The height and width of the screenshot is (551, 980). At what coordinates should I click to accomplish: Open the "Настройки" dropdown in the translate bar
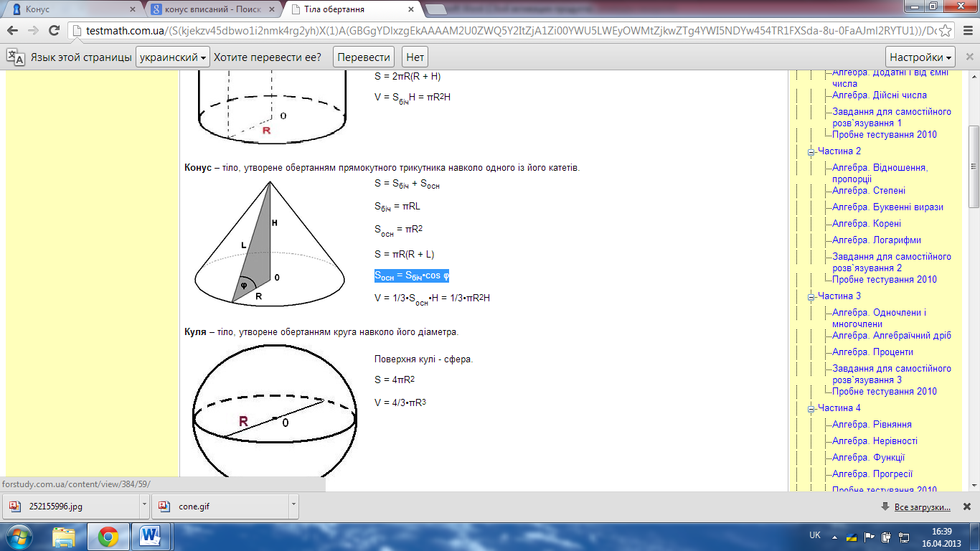point(920,57)
